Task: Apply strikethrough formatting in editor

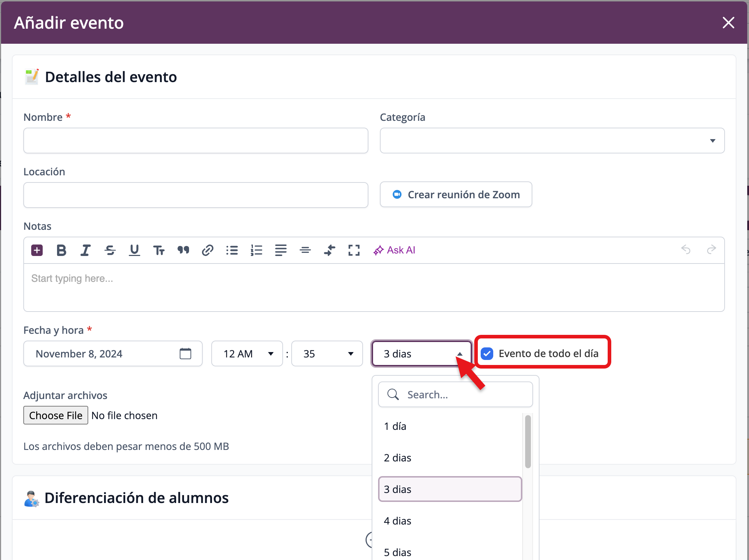Action: (110, 250)
